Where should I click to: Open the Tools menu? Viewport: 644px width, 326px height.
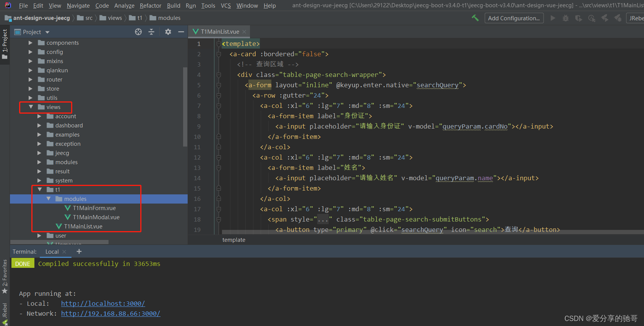pos(208,5)
